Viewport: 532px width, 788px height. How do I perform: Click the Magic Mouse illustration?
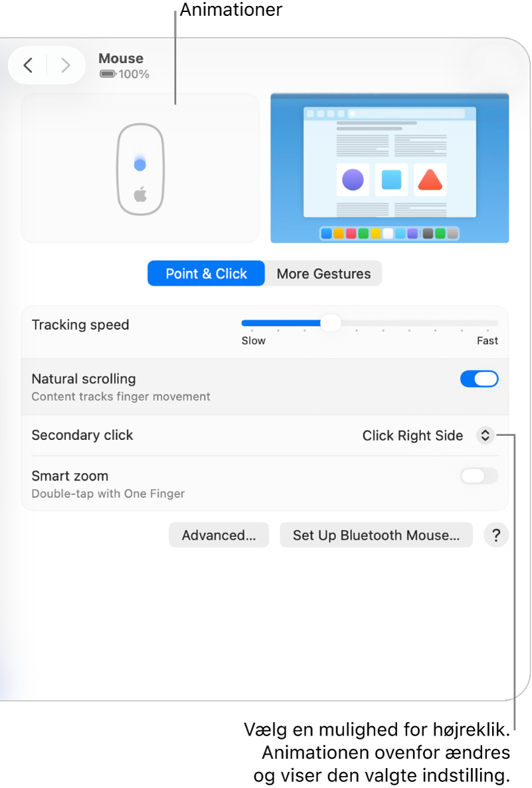(x=140, y=168)
